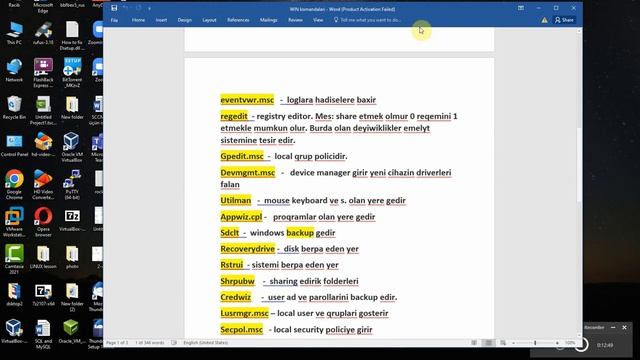
Task: Open the View tab
Action: pyautogui.click(x=318, y=20)
